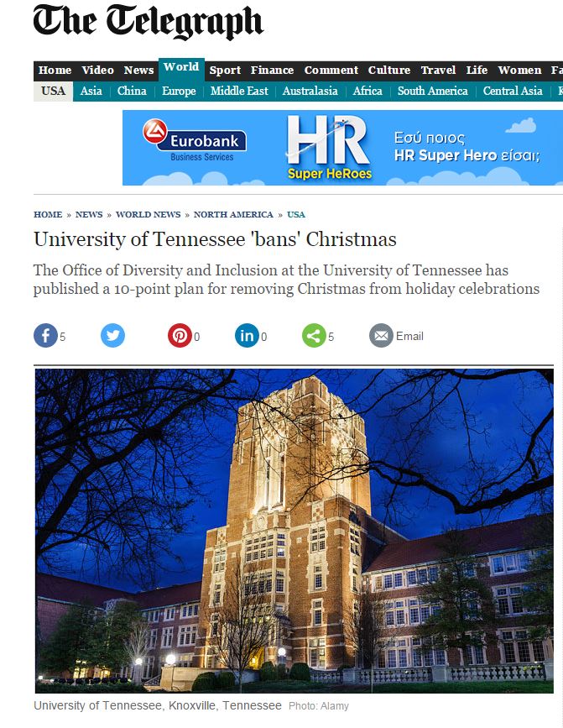This screenshot has width=563, height=728.
Task: Select the Finance navigation tab
Action: [272, 70]
